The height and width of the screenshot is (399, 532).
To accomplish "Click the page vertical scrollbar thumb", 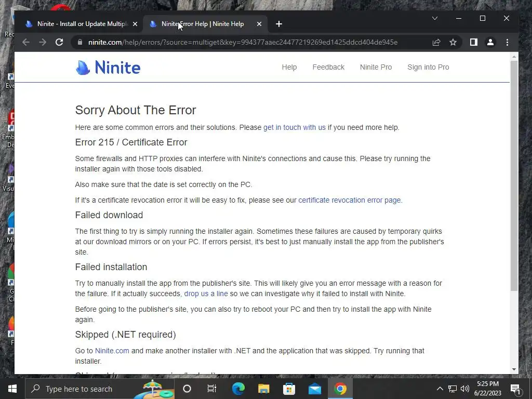I will 514,176.
